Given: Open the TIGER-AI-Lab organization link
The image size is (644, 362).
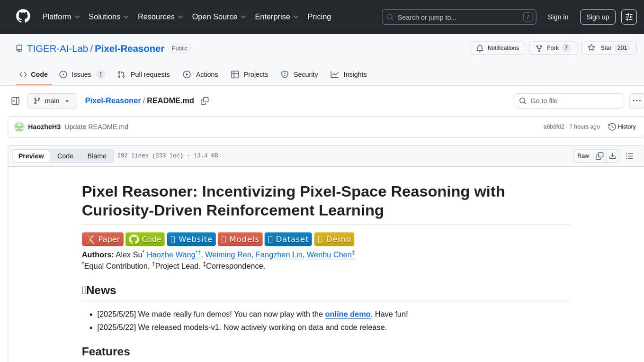Looking at the screenshot, I should pos(58,48).
